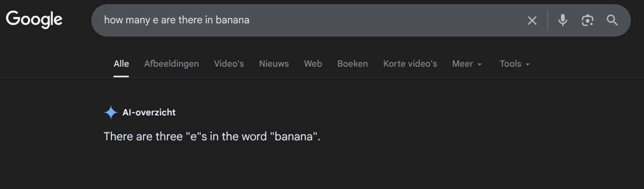Open the Tools dropdown
The image size is (644, 189).
point(515,64)
